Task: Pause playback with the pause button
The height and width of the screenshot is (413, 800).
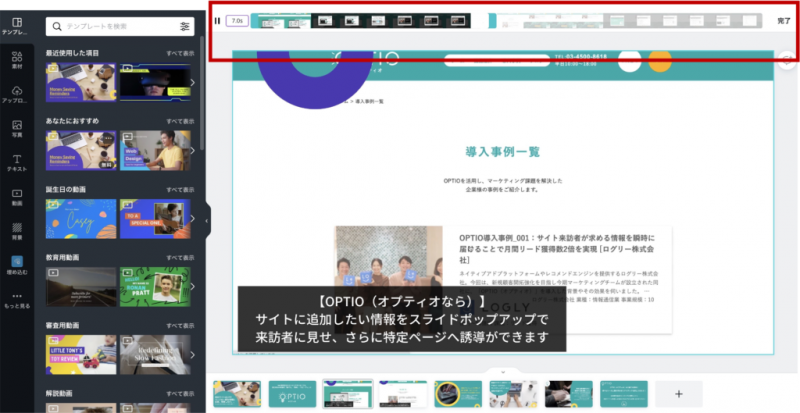Action: [x=217, y=21]
